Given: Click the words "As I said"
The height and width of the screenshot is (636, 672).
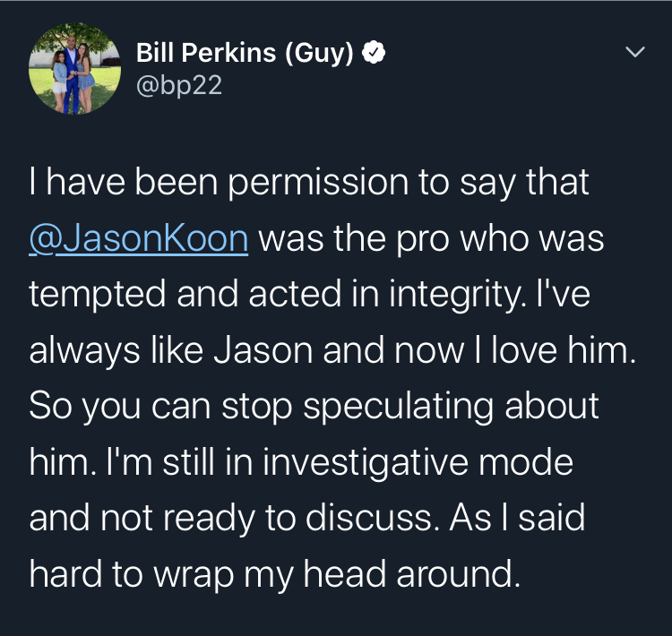Looking at the screenshot, I should 529,518.
